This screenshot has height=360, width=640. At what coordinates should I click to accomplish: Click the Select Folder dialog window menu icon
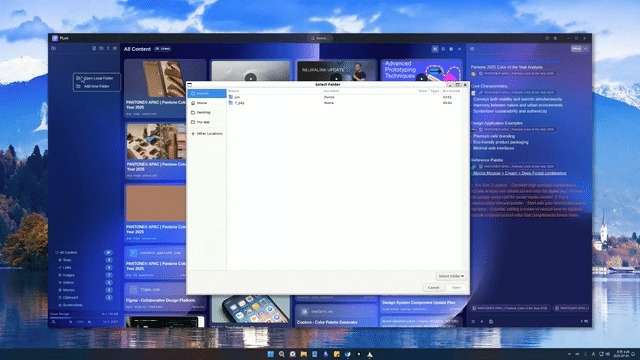point(189,84)
